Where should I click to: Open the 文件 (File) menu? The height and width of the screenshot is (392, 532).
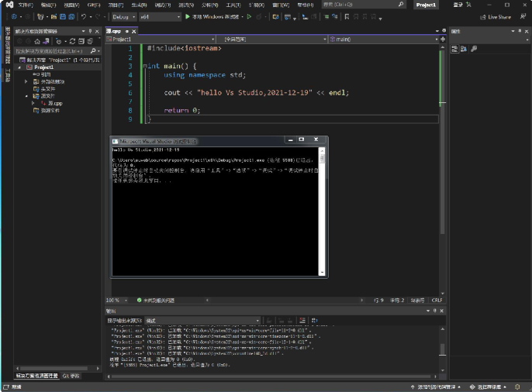pos(26,5)
